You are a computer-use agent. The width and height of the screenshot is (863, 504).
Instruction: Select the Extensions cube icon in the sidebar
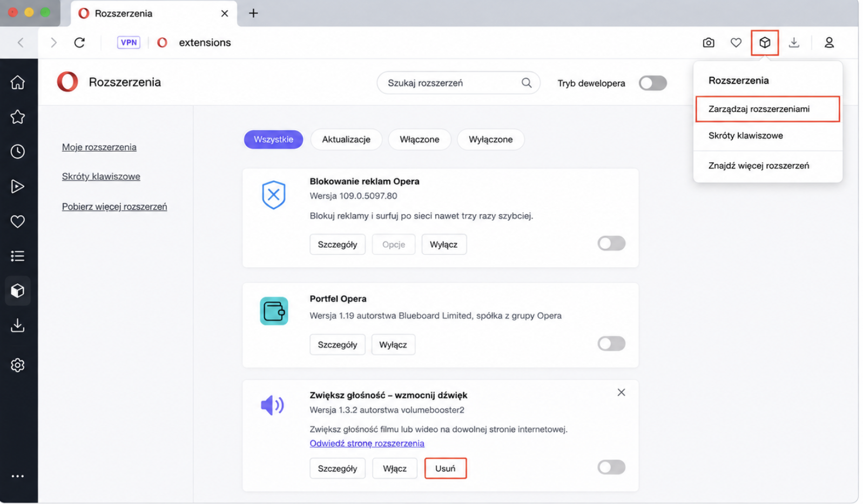18,291
